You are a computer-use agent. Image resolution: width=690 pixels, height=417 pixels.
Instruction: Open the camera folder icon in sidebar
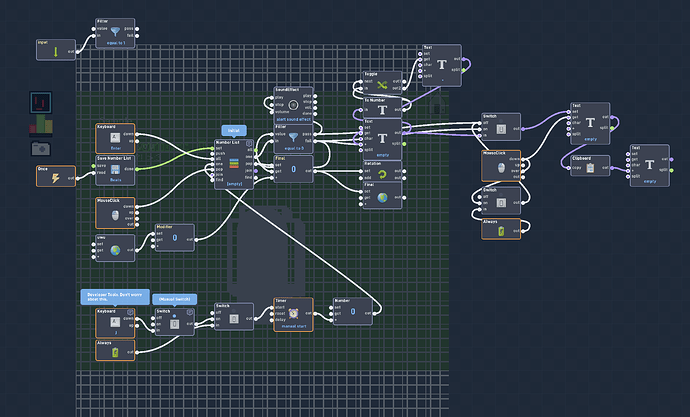(x=41, y=149)
